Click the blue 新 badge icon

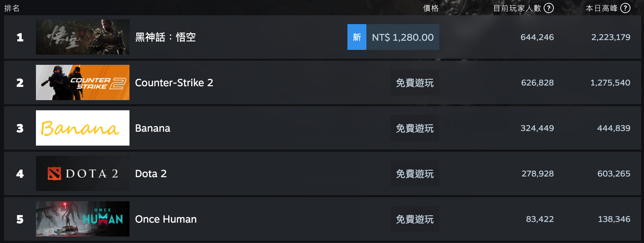click(357, 37)
